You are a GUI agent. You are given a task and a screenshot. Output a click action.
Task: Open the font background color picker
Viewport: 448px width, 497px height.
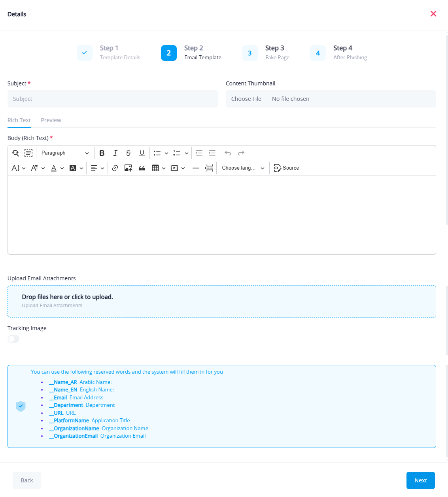[76, 168]
